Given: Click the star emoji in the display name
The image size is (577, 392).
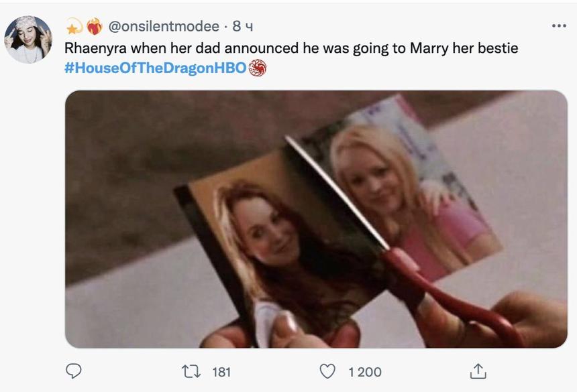Looking at the screenshot, I should 73,27.
